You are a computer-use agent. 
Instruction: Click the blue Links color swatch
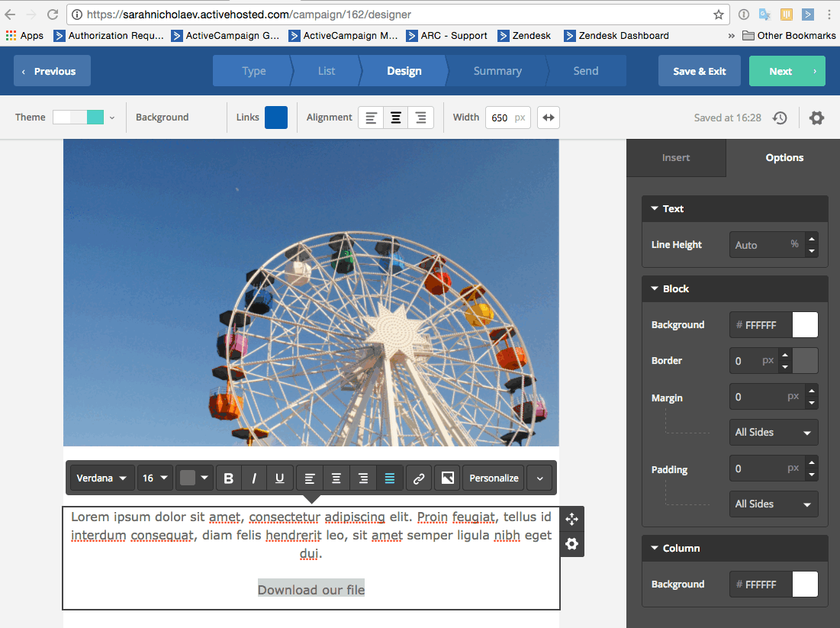coord(276,118)
